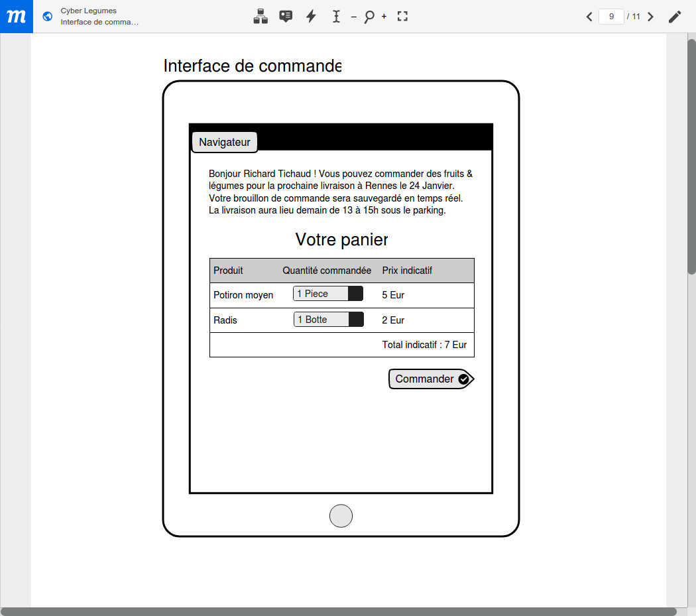This screenshot has height=616, width=696.
Task: Click the page number field
Action: 610,17
